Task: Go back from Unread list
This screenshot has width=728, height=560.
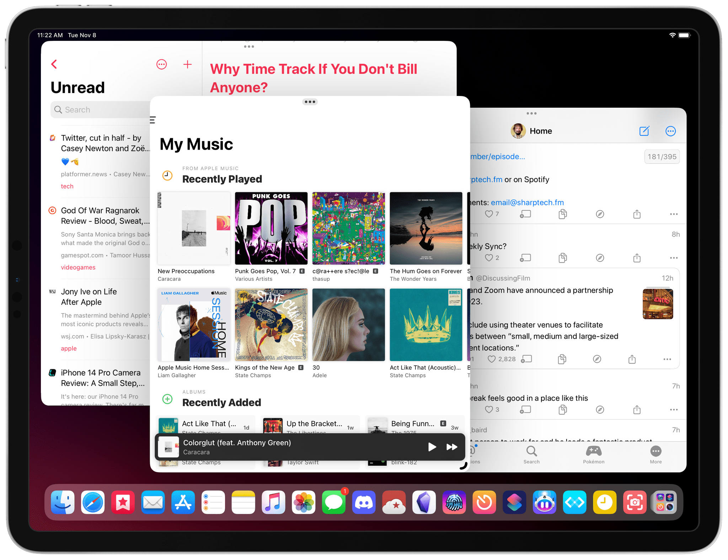Action: pyautogui.click(x=54, y=64)
